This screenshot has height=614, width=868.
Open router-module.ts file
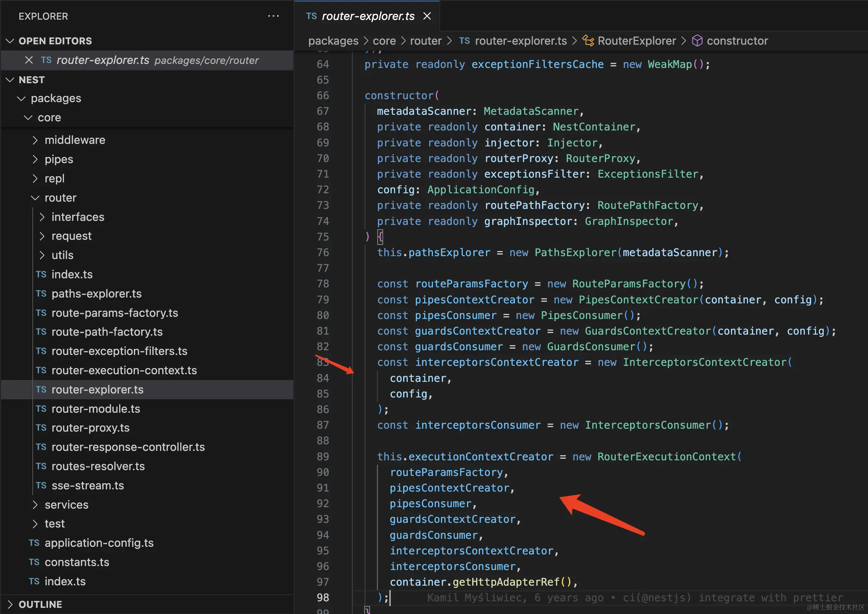click(x=96, y=409)
